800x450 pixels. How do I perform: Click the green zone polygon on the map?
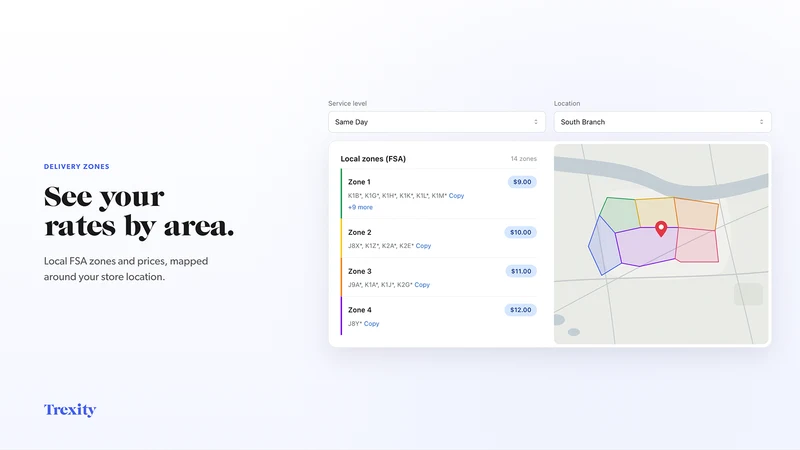pyautogui.click(x=620, y=214)
